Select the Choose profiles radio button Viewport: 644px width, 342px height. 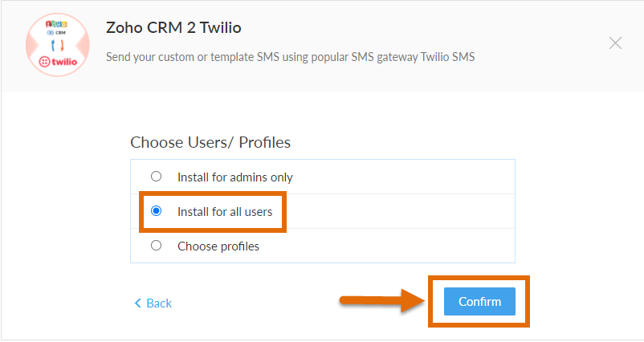[x=157, y=246]
